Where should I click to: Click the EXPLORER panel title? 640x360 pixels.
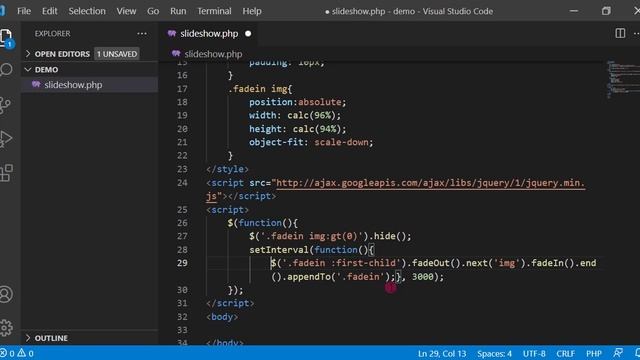pos(52,33)
